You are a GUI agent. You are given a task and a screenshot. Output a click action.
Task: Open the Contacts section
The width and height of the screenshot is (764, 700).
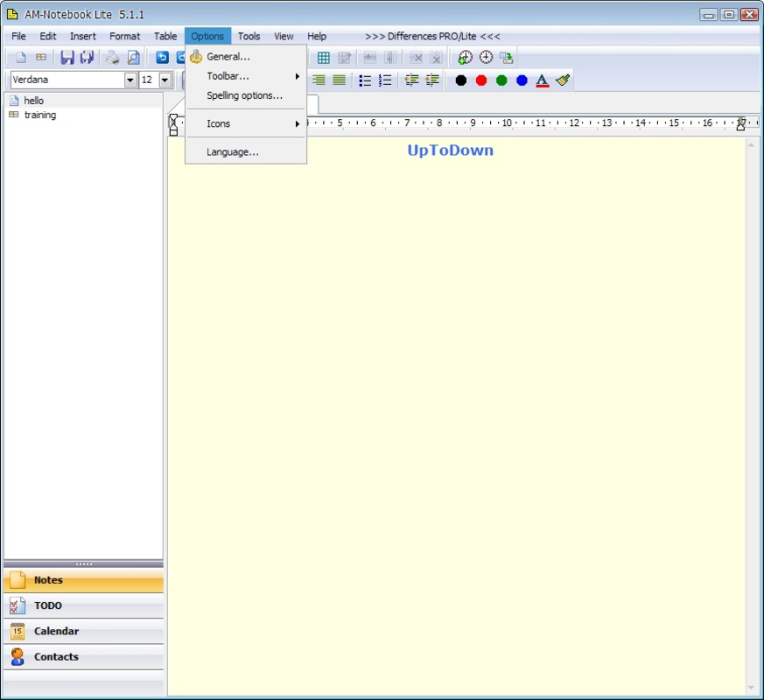[x=83, y=656]
